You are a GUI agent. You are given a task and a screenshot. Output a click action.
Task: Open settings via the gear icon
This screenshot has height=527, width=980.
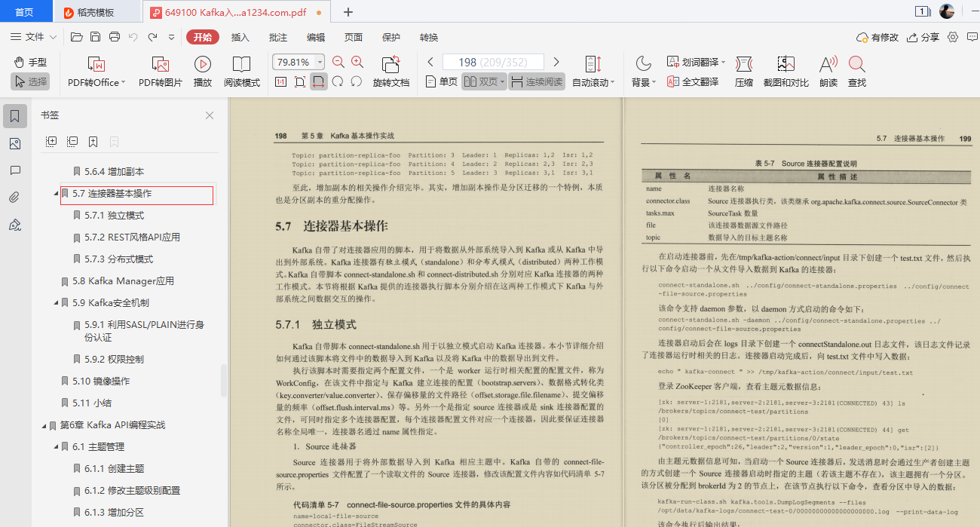point(953,37)
